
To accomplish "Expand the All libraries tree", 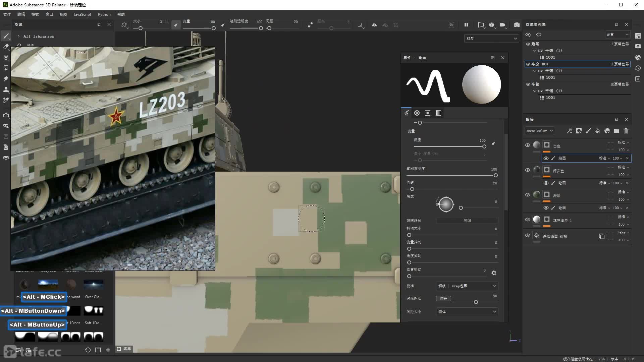I will (x=19, y=36).
